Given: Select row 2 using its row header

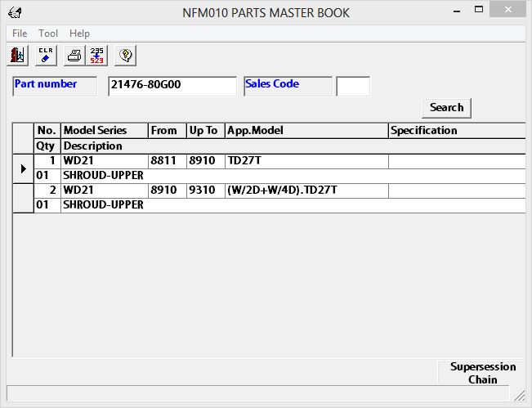Looking at the screenshot, I should [x=23, y=198].
